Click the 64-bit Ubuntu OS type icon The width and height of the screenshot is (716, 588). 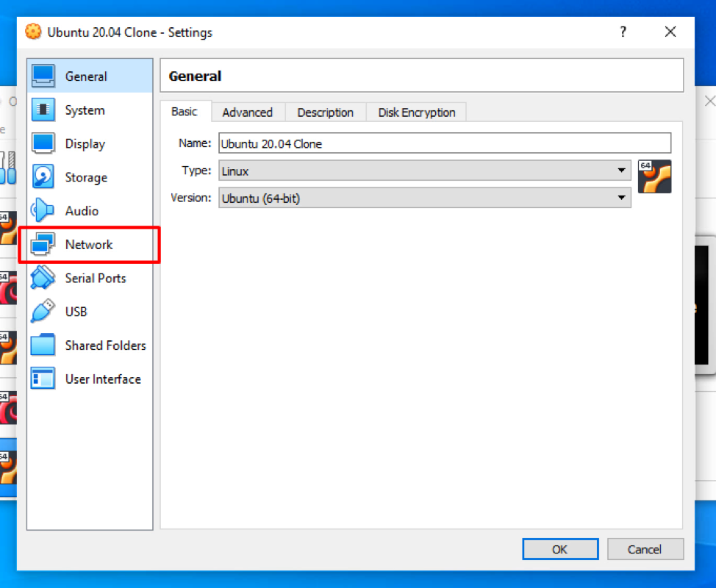coord(654,176)
